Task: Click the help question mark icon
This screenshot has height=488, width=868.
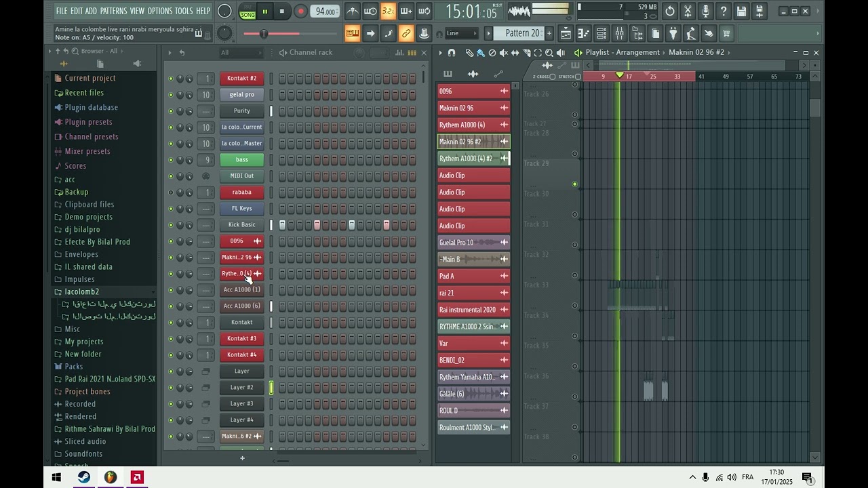Action: tap(724, 11)
